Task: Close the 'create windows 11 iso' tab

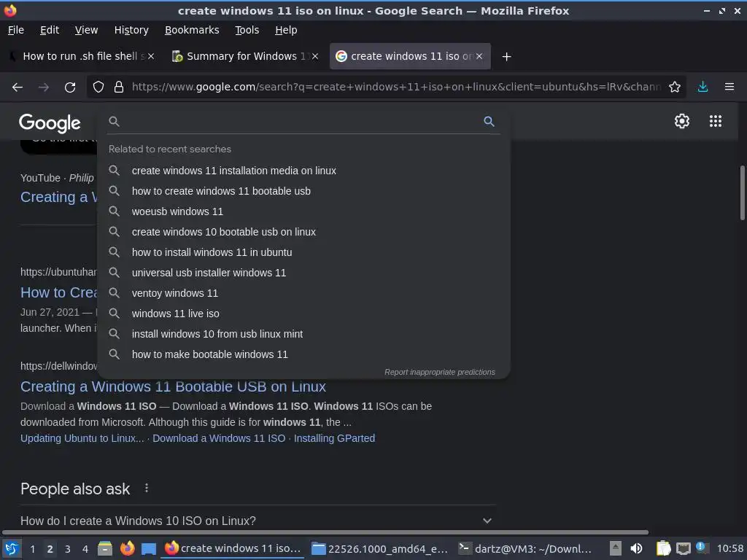Action: point(479,56)
